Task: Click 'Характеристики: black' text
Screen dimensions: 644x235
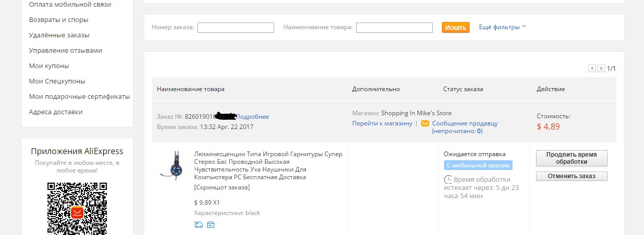Action: pos(227,213)
